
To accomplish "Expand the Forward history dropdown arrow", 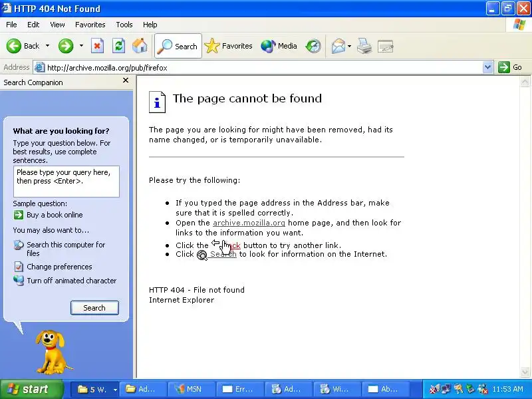I will pos(81,46).
